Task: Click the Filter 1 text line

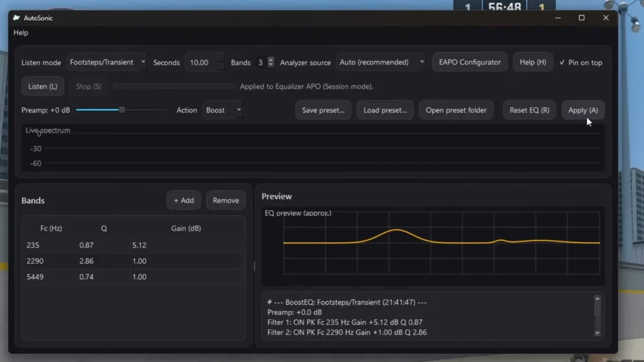Action: point(345,322)
